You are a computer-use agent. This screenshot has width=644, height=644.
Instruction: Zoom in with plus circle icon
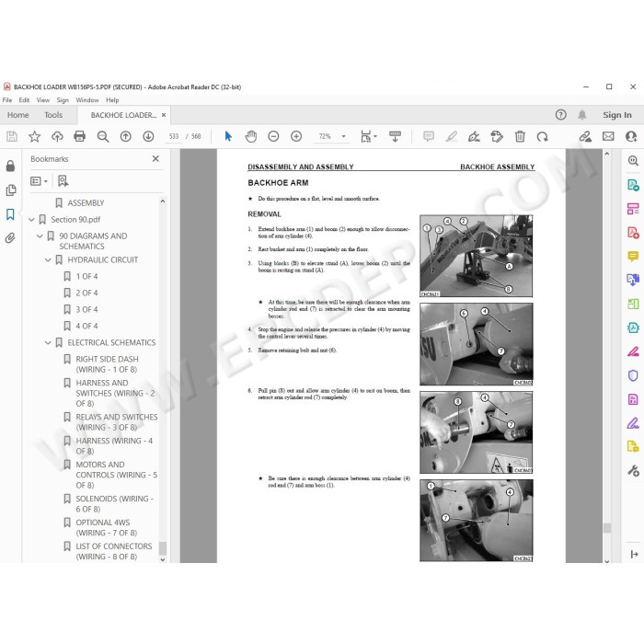(296, 136)
